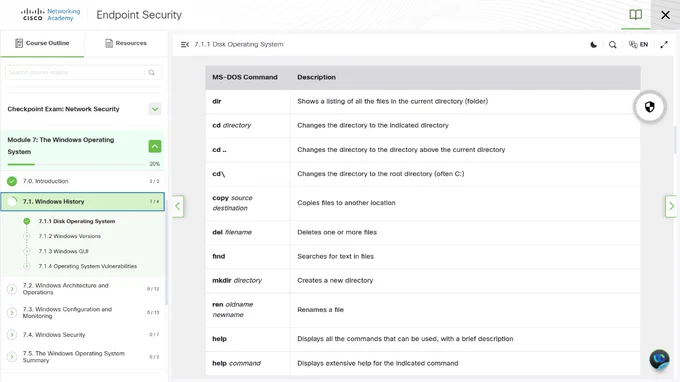The image size is (680, 382).
Task: Open the chat assistant bubble
Action: pyautogui.click(x=659, y=359)
